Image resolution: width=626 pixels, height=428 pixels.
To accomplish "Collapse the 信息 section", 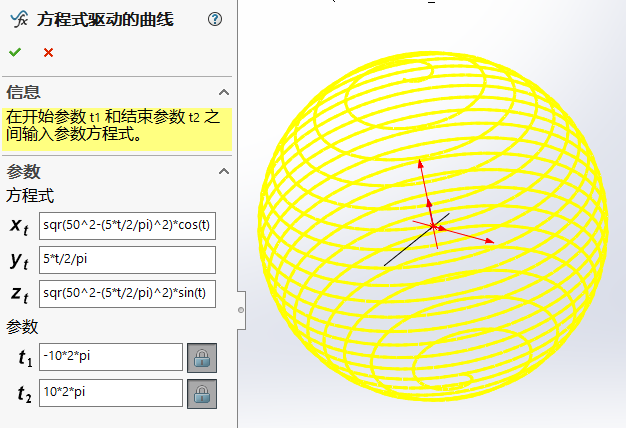I will point(224,92).
